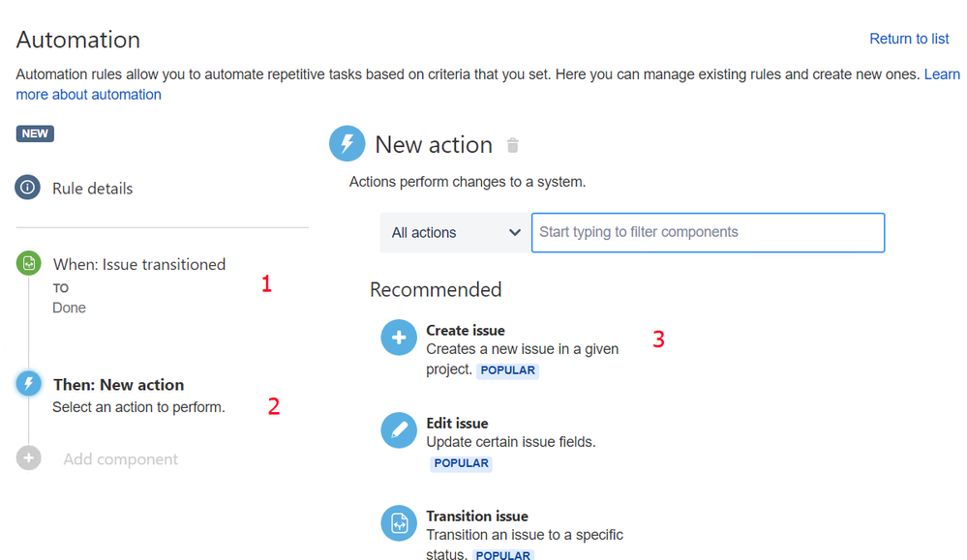Click the large lightning bolt New action header icon

pyautogui.click(x=348, y=143)
